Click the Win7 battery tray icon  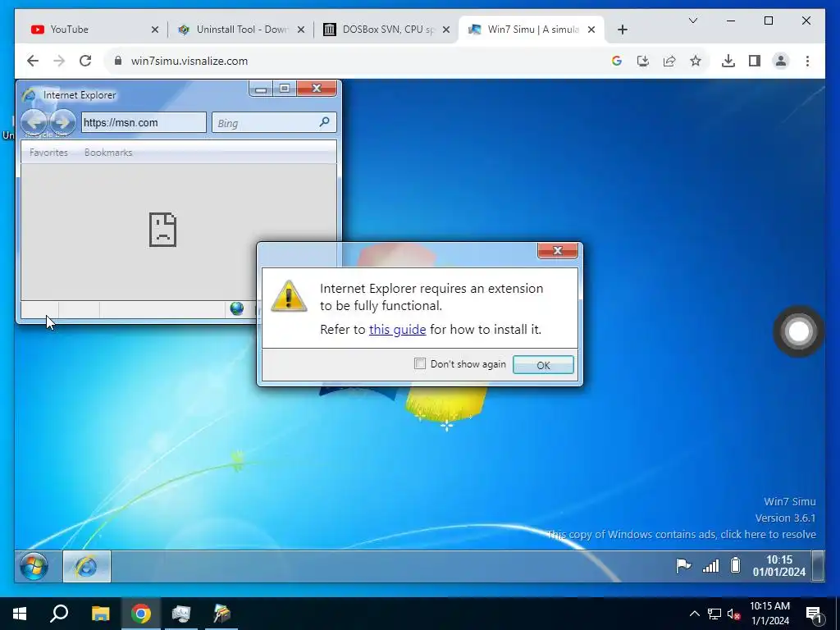click(736, 565)
